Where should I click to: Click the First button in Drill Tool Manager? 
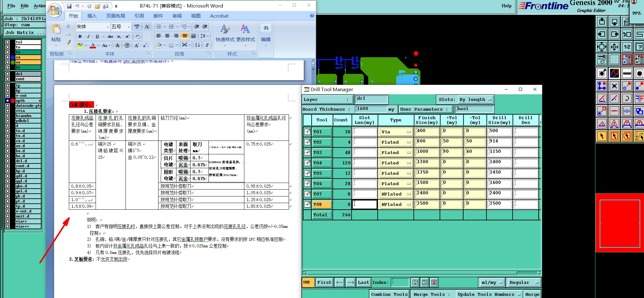pos(324,282)
